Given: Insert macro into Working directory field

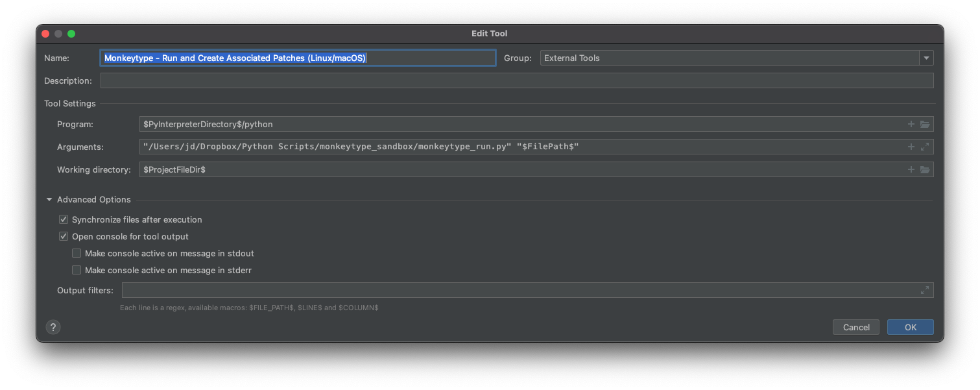Looking at the screenshot, I should coord(911,169).
